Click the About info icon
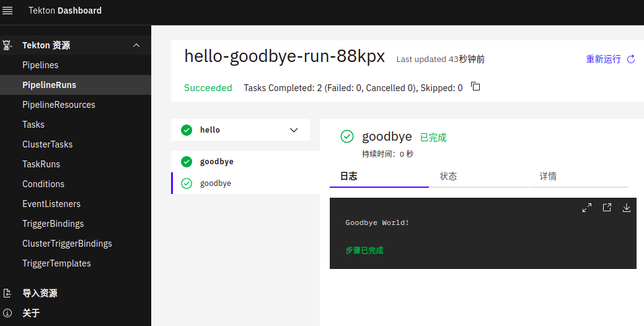Screen dimensions: 644x326 (7, 313)
